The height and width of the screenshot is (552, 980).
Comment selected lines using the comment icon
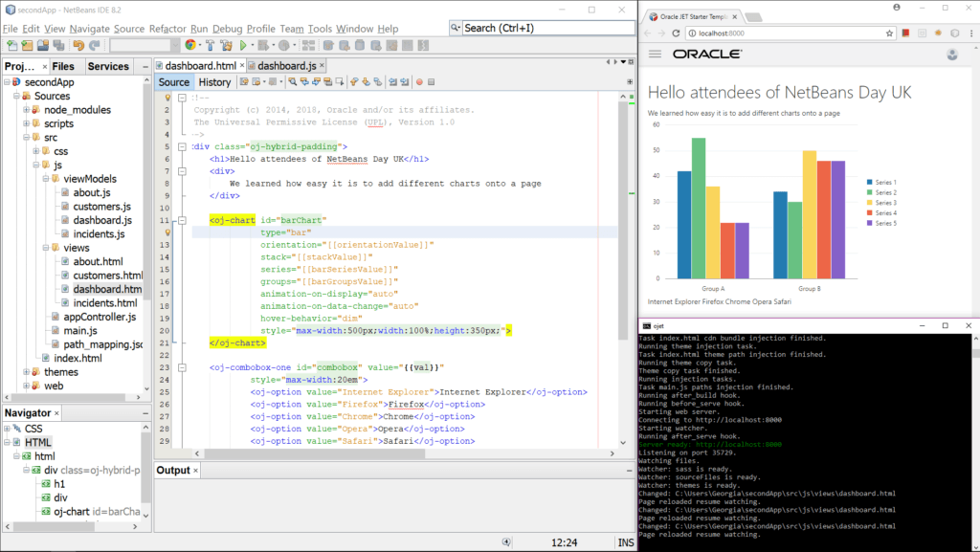(393, 82)
